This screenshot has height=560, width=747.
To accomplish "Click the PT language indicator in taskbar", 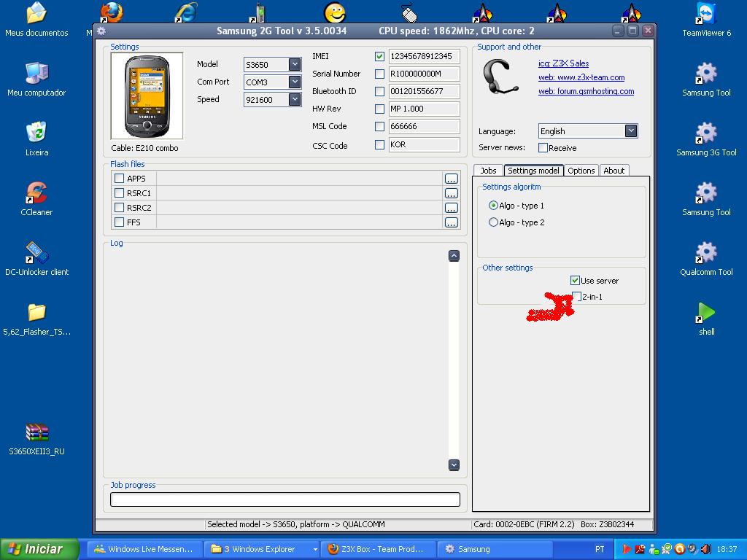I will click(600, 549).
